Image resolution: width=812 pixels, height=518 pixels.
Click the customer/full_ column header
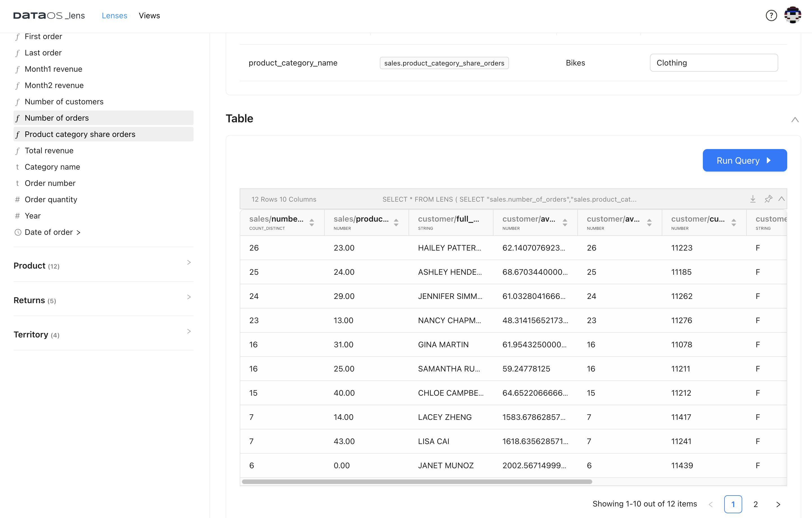(x=451, y=222)
